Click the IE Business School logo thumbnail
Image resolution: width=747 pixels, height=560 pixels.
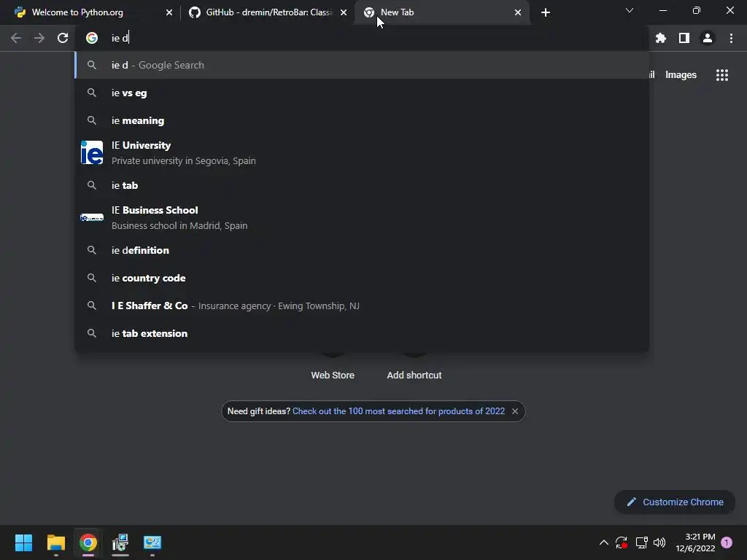tap(92, 217)
